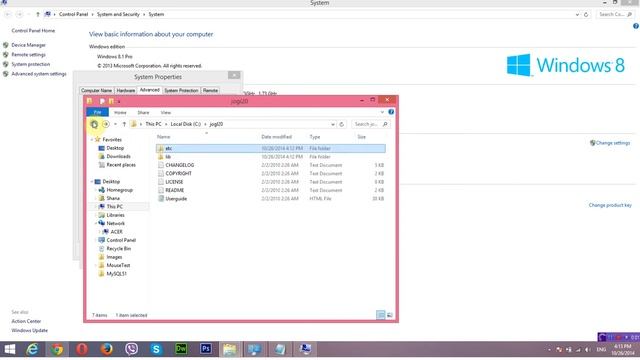Screen dimensions: 640x360
Task: Select MySQL51 folder in navigation pane
Action: tap(116, 274)
